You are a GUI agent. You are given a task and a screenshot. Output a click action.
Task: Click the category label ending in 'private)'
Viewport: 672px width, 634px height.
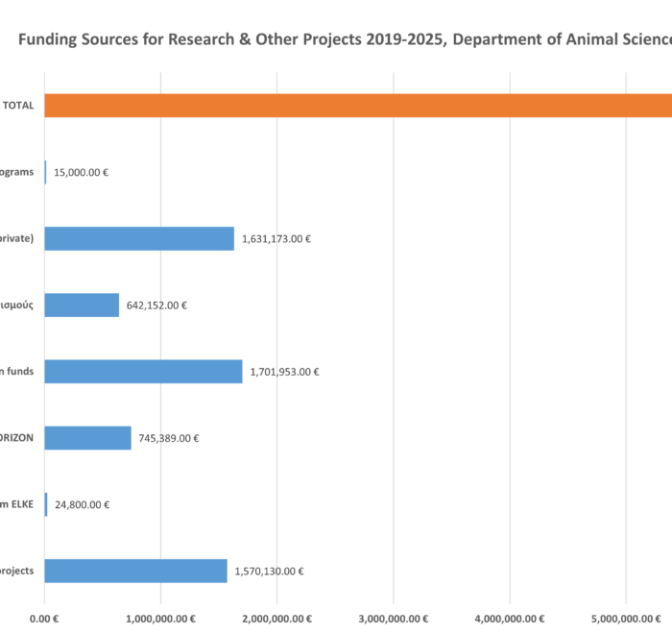tap(16, 238)
